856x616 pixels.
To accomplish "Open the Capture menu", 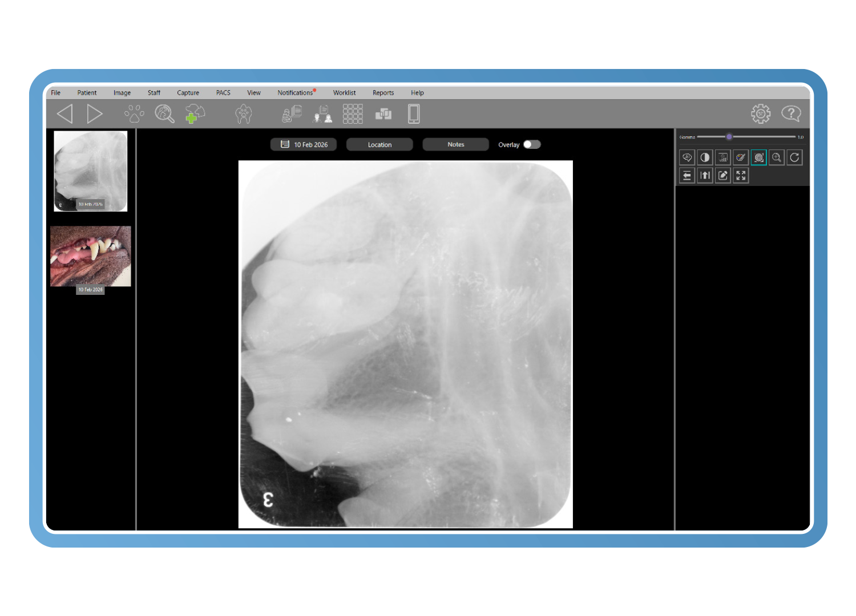I will pyautogui.click(x=188, y=92).
